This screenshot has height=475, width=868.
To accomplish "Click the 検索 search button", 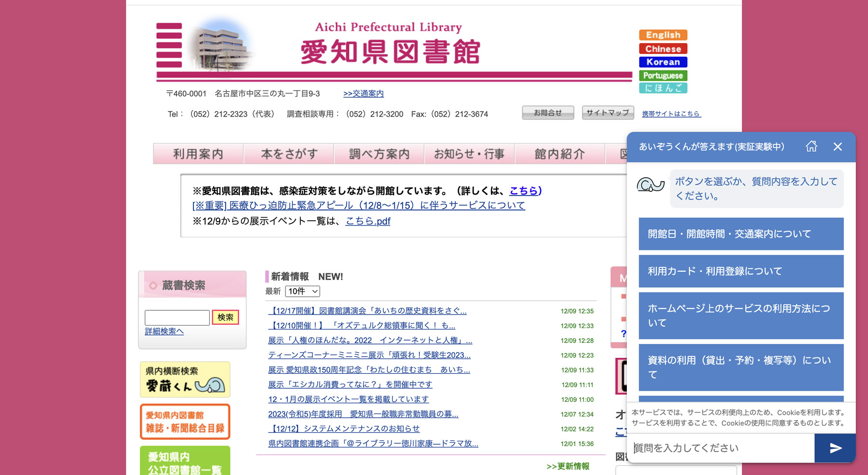I will tap(225, 317).
